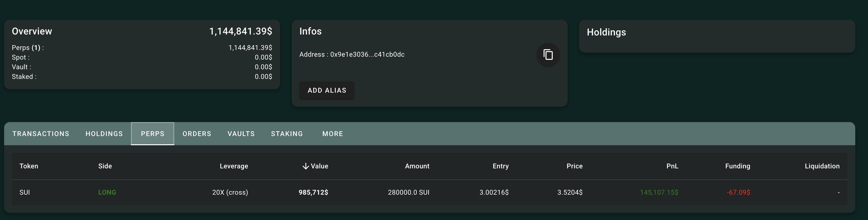Go to the Vaults tab
Viewport: 868px width, 220px height.
point(241,134)
